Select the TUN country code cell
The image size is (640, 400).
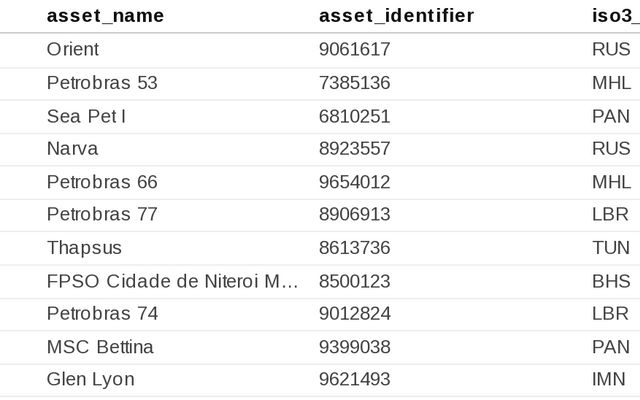click(x=611, y=248)
